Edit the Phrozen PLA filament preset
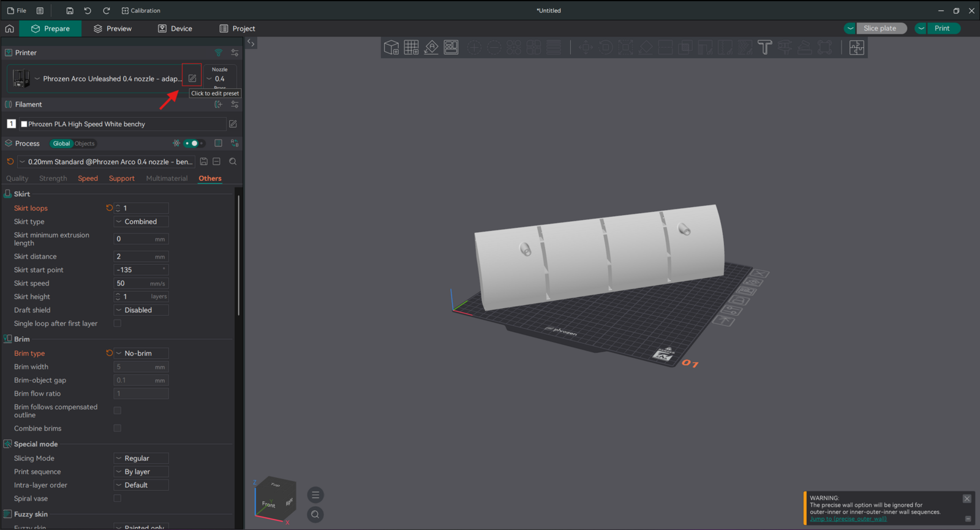Image resolution: width=980 pixels, height=530 pixels. [x=233, y=124]
